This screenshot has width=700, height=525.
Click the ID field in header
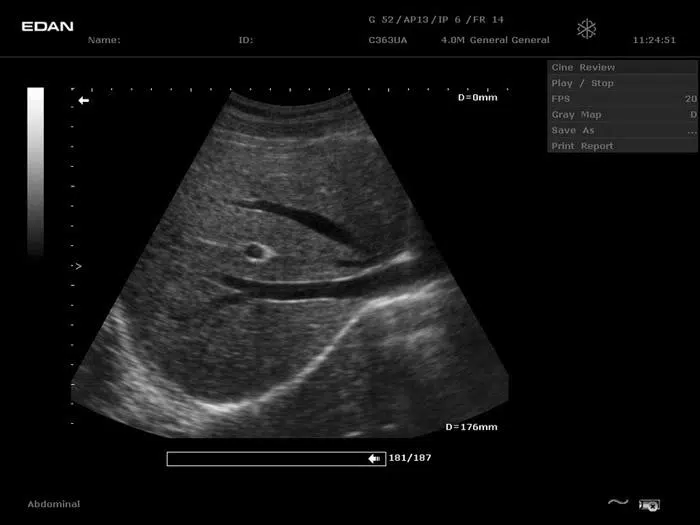246,41
